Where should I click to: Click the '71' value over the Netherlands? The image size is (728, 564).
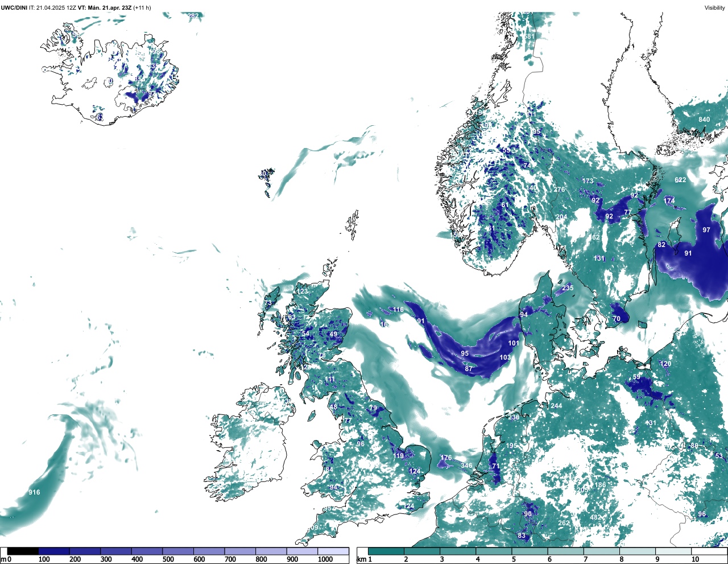[496, 466]
